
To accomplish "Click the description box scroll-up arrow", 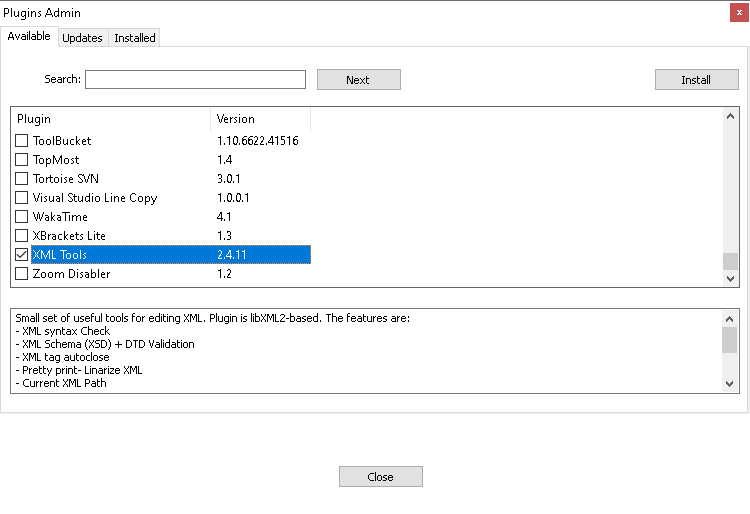I will click(729, 319).
